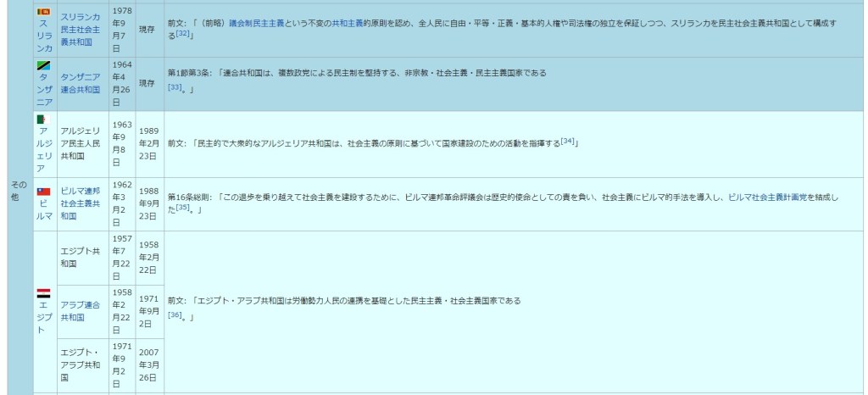Click the アルジェリア country name link
The image size is (868, 395).
click(44, 149)
